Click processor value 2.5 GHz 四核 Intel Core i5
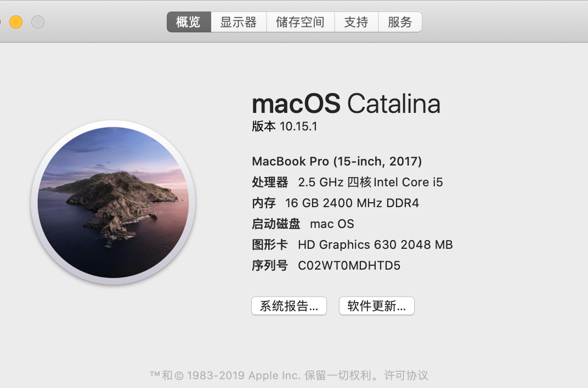The image size is (588, 388). [370, 182]
